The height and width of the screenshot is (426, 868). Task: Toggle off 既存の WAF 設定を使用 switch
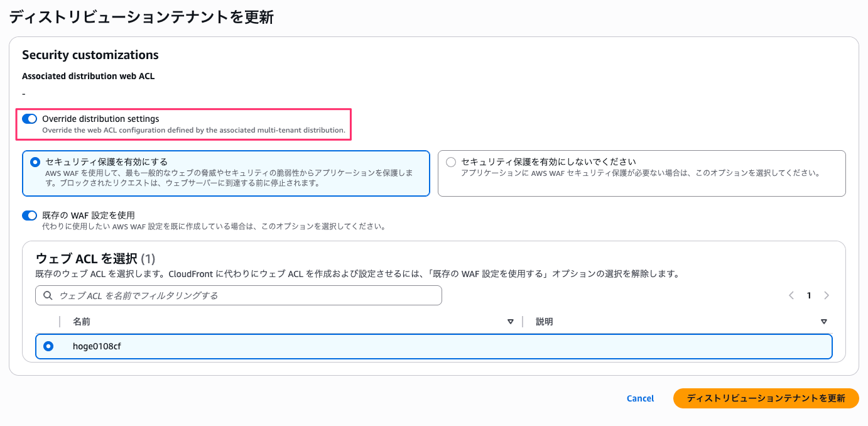28,215
